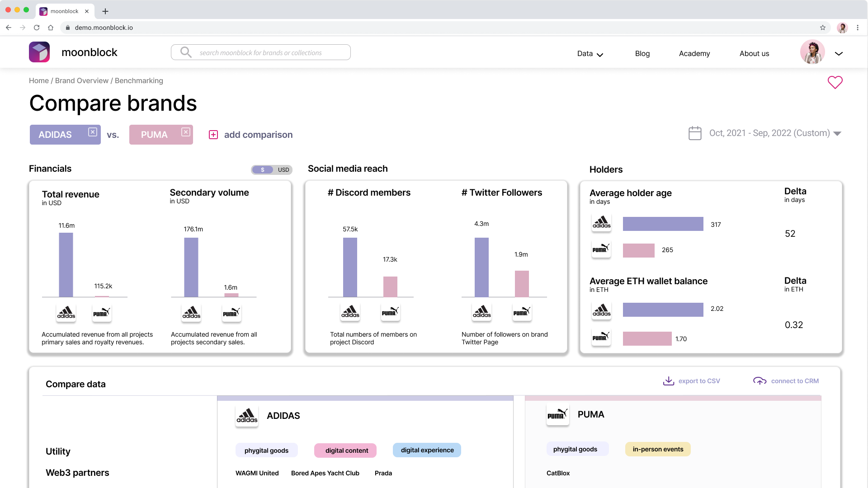Click Puma phygital goods tag
Screen dimensions: 868x488
[577, 449]
